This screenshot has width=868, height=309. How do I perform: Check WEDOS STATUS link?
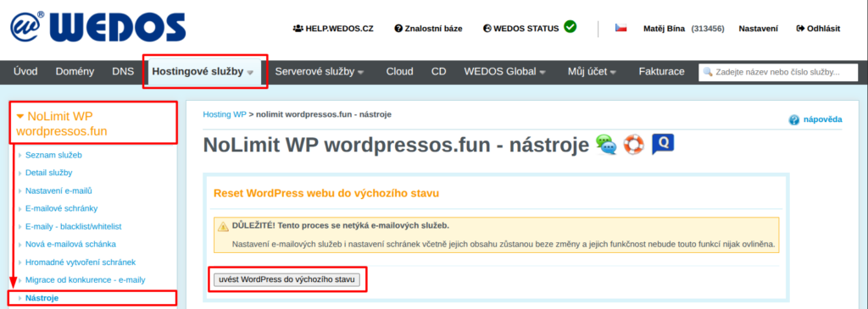521,29
